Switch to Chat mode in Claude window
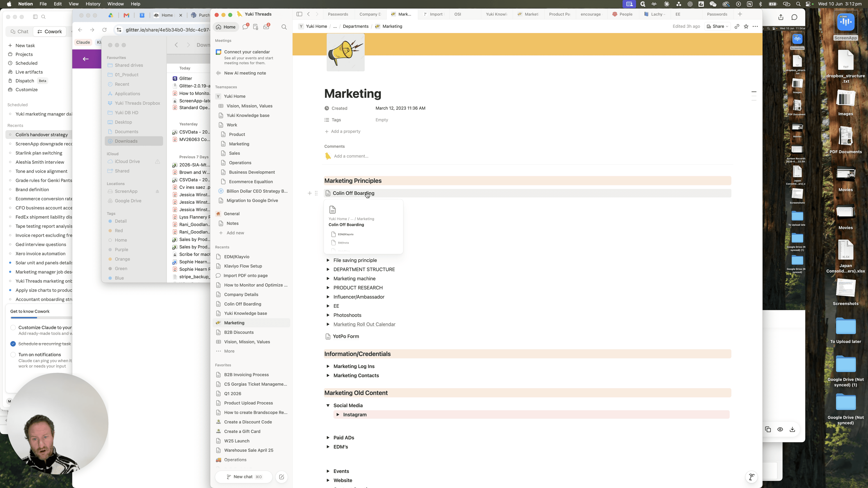868x488 pixels. point(19,32)
